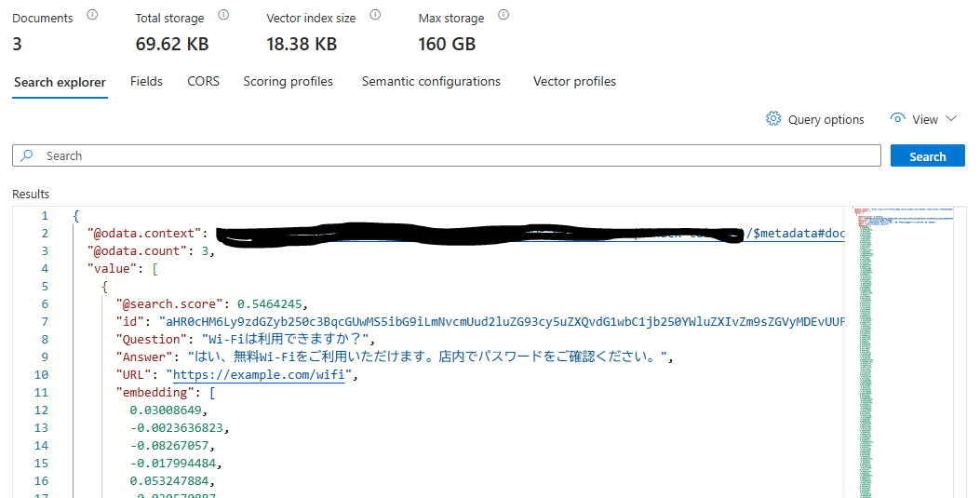Click the info icon beside Vector index size
980x498 pixels.
tap(375, 15)
